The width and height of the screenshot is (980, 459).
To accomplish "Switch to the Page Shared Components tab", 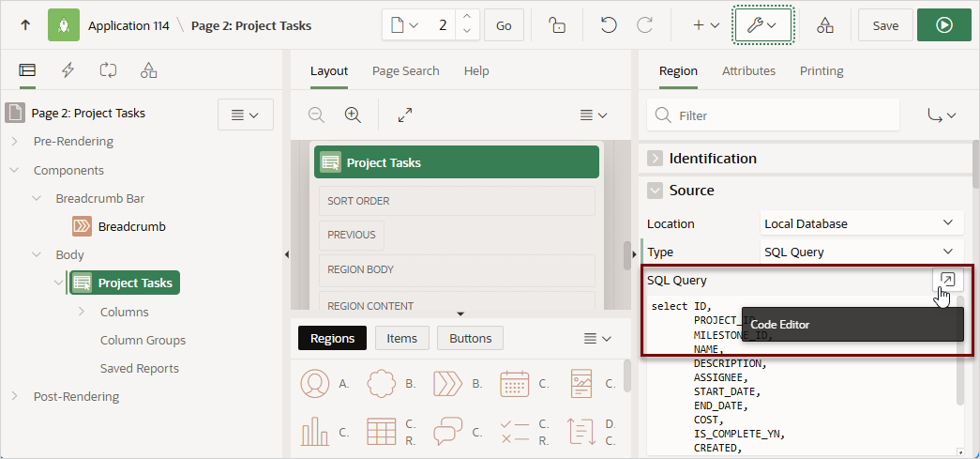I will point(148,70).
